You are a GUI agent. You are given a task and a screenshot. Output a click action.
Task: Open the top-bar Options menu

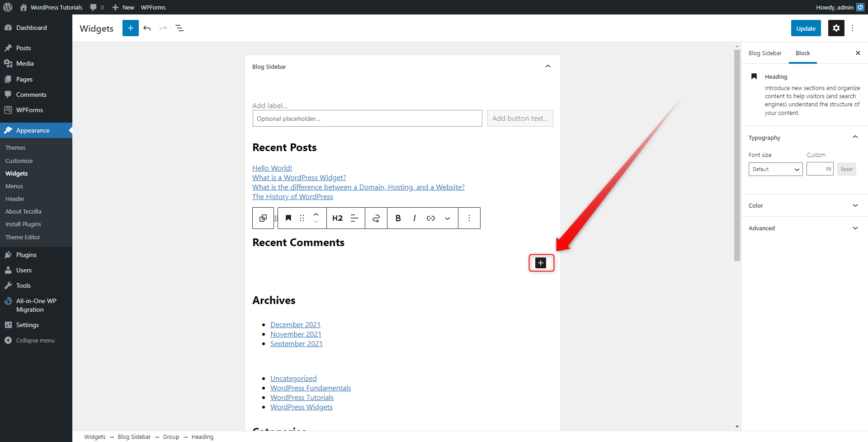(x=853, y=28)
